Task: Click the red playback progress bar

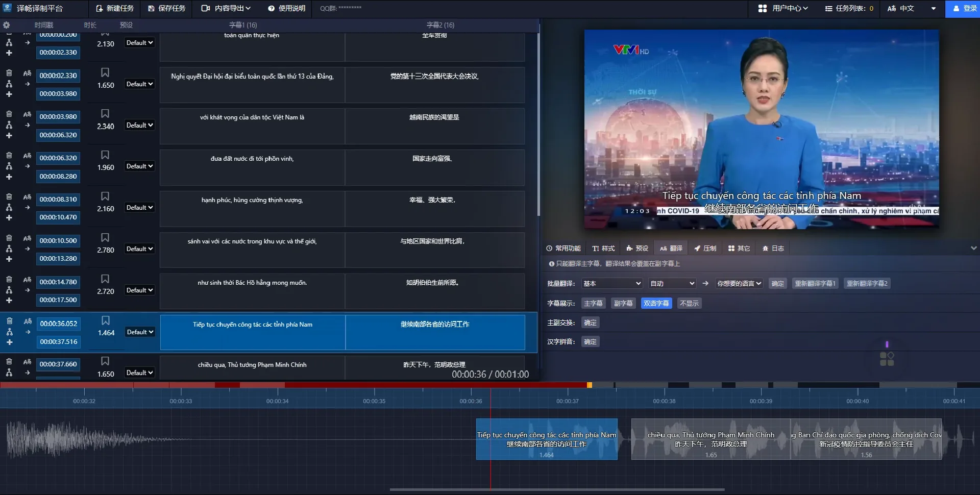Action: [295, 385]
